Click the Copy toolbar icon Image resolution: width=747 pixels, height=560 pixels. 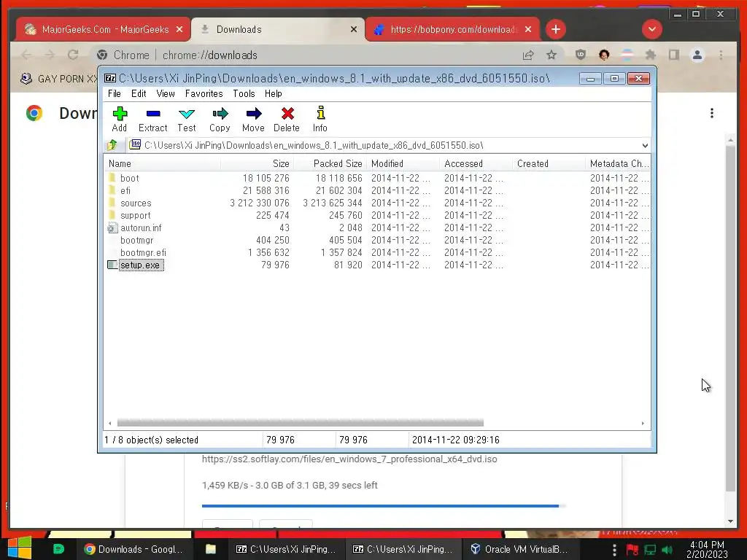(220, 119)
